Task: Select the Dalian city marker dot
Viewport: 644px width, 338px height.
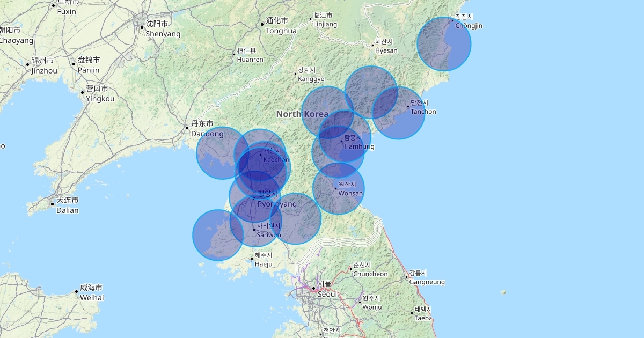Action: (53, 204)
